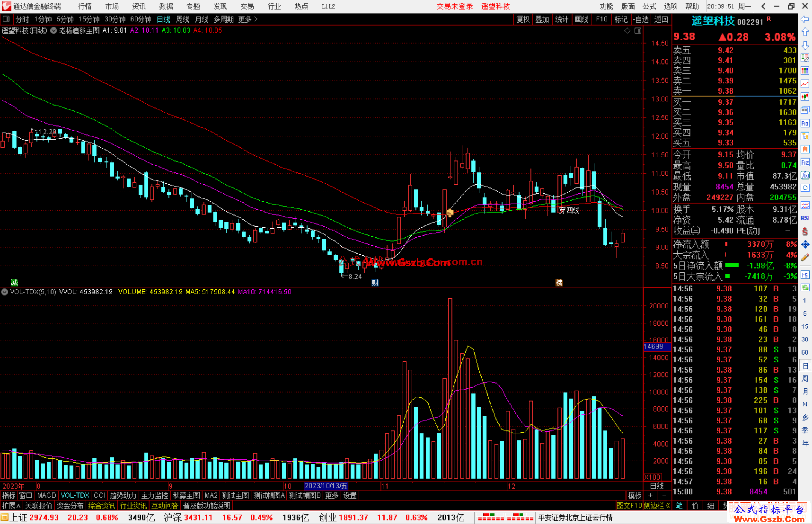Open the FS sidebar icon
Screen dimensions: 812x524
(805, 275)
